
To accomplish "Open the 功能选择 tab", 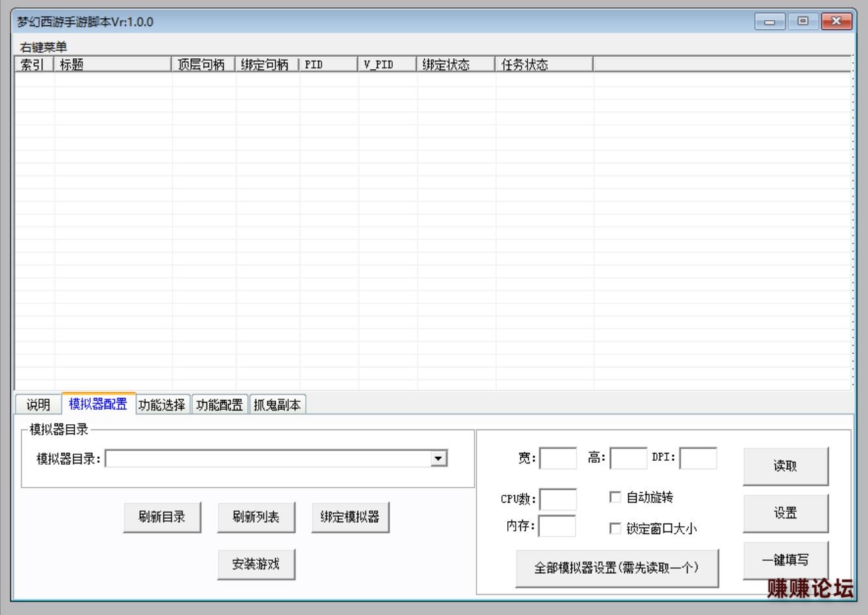I will [x=162, y=405].
